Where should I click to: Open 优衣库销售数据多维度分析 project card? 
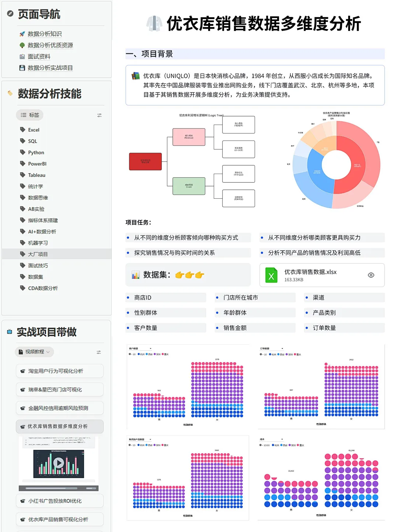(60, 426)
